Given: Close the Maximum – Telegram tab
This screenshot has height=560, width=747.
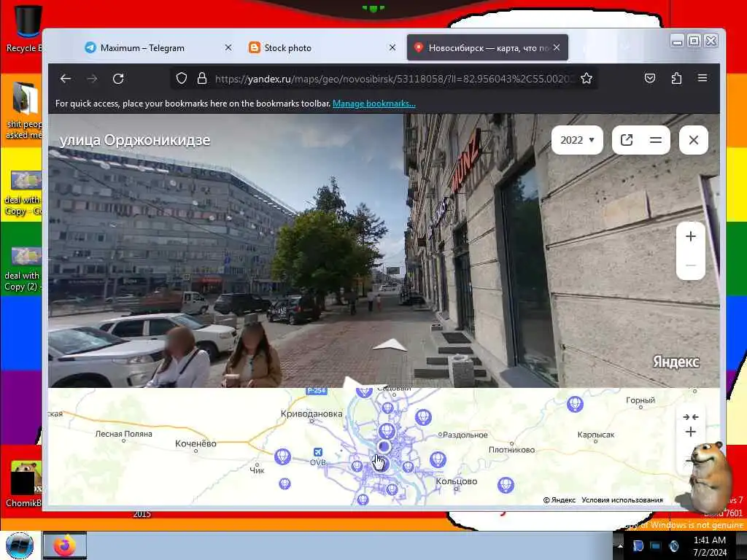Looking at the screenshot, I should click(228, 47).
